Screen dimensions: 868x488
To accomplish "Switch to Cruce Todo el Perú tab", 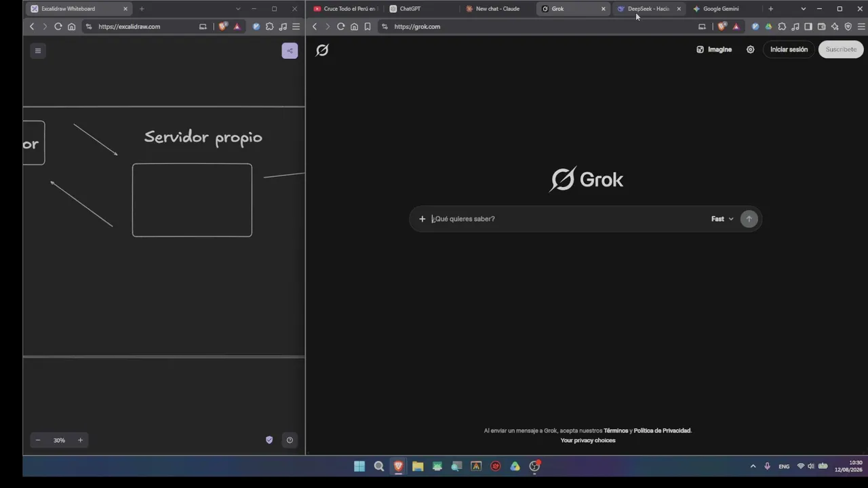I will pos(346,9).
